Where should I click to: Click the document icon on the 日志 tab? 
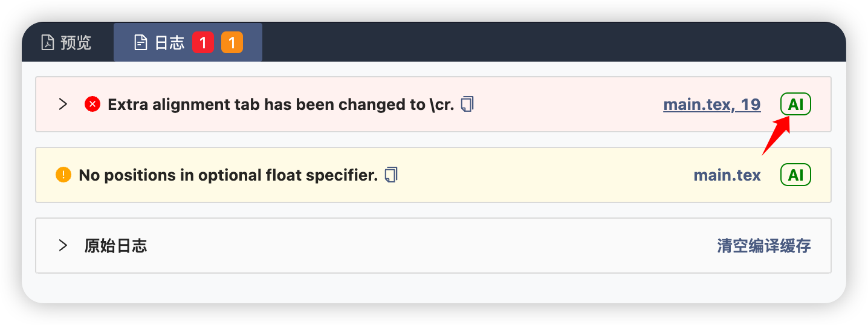point(140,43)
